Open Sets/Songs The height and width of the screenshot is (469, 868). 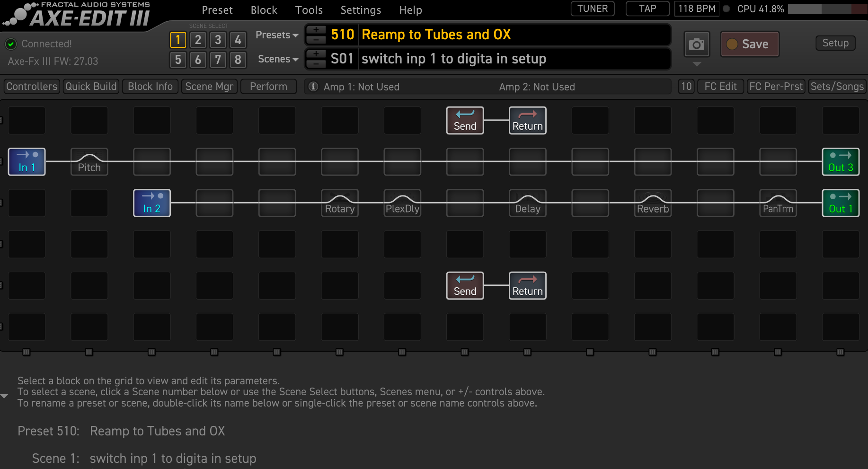click(837, 87)
